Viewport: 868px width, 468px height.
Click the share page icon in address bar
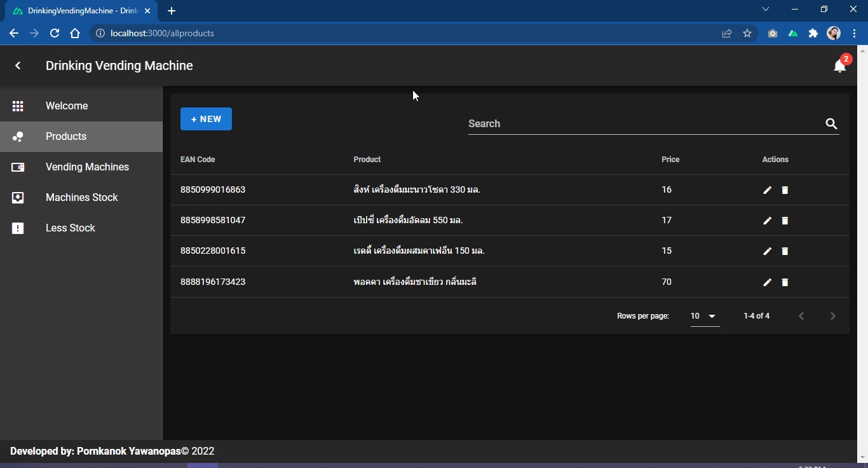click(727, 33)
